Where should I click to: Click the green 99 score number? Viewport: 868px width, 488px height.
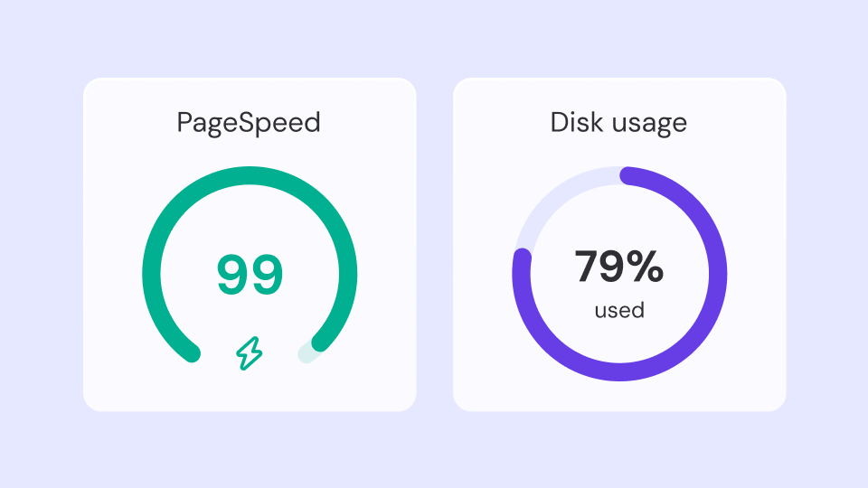click(250, 275)
